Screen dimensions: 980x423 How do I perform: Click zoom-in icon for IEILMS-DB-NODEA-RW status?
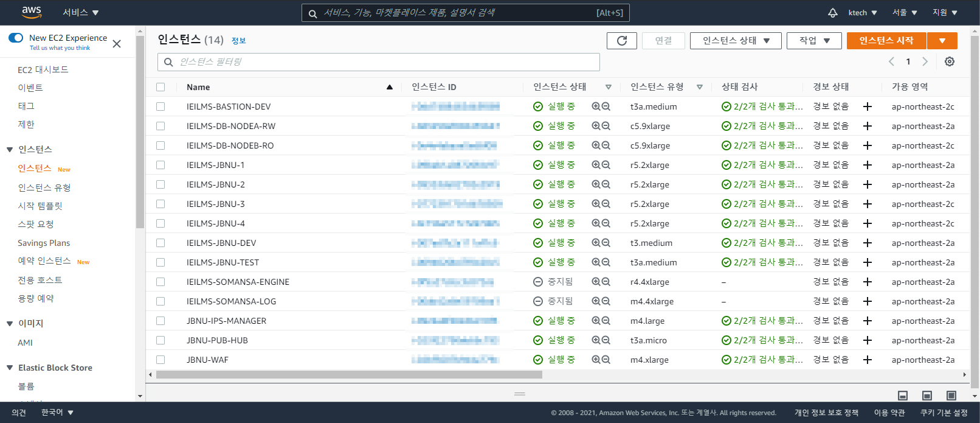tap(596, 126)
